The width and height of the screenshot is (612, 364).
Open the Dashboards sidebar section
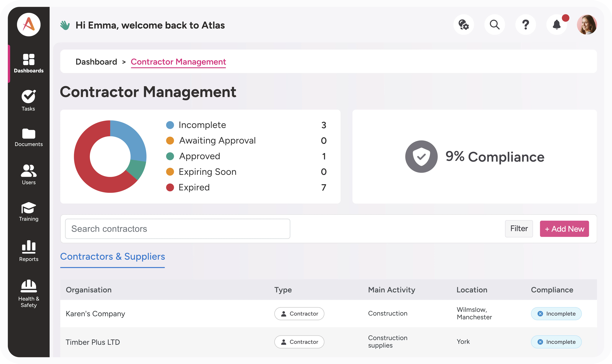[29, 64]
